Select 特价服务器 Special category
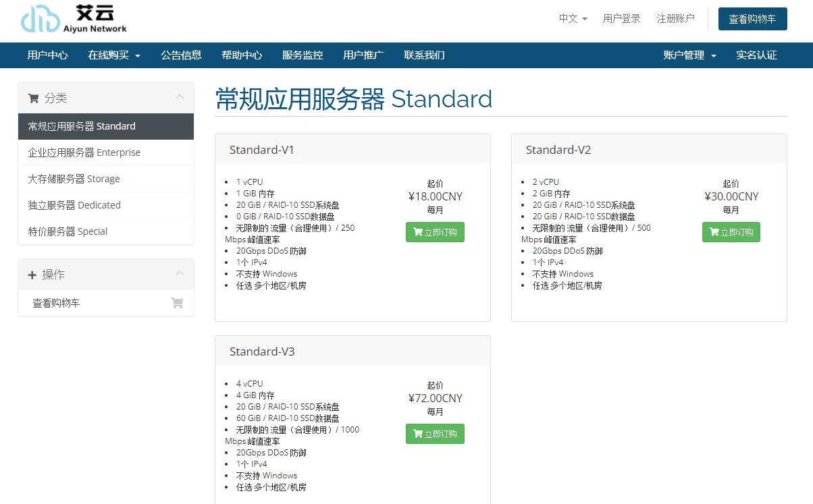The height and width of the screenshot is (504, 813). (x=106, y=231)
